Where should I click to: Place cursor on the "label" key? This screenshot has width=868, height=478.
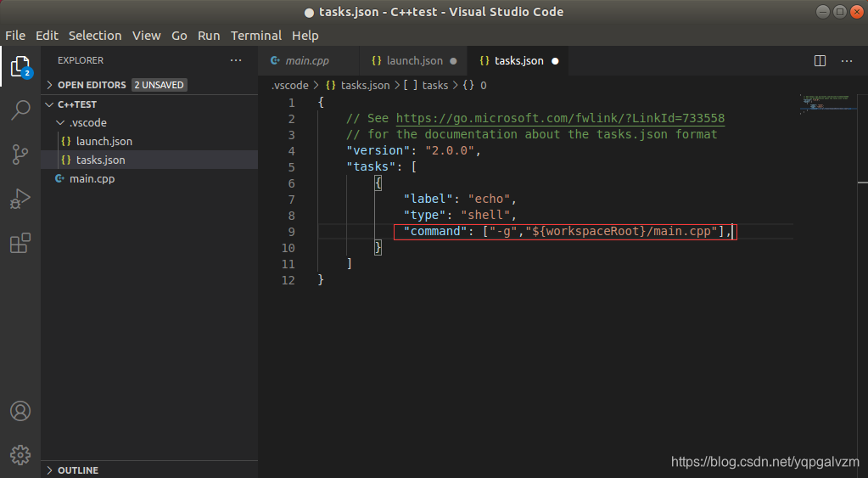tap(428, 199)
